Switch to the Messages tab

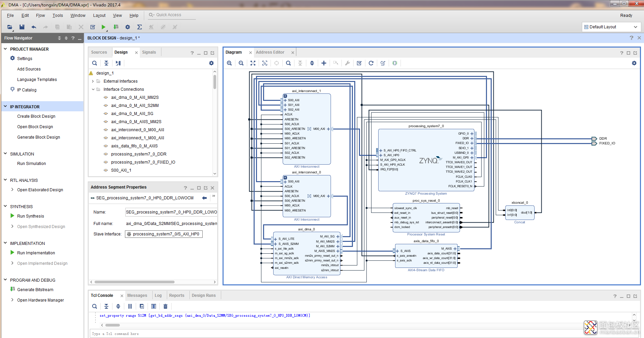tap(137, 295)
